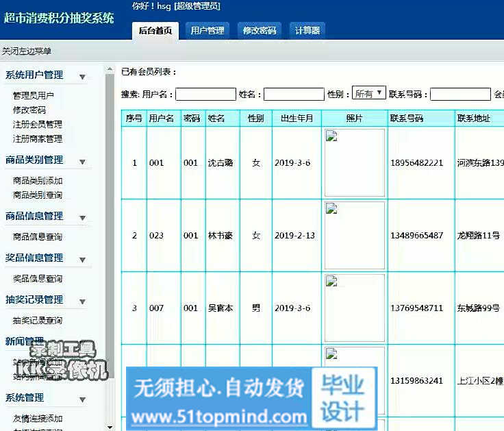Image resolution: width=504 pixels, height=431 pixels.
Task: Click username cell 023
Action: [x=156, y=236]
